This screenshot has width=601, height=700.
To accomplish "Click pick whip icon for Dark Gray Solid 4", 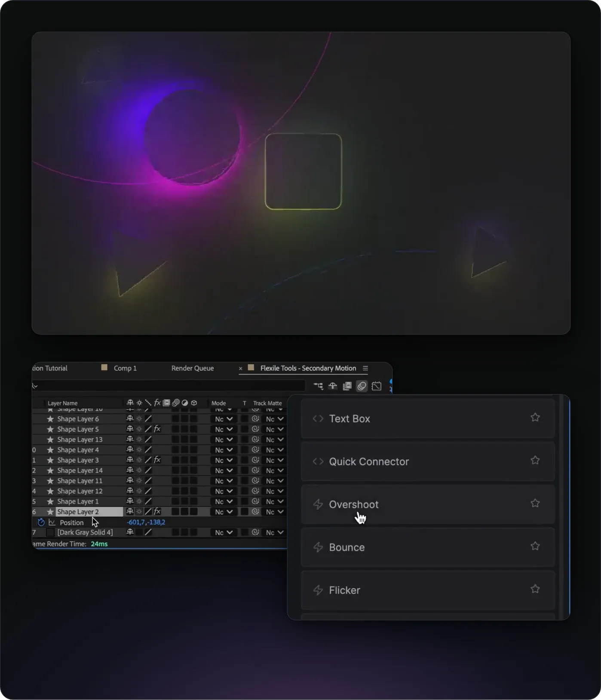I will (255, 532).
